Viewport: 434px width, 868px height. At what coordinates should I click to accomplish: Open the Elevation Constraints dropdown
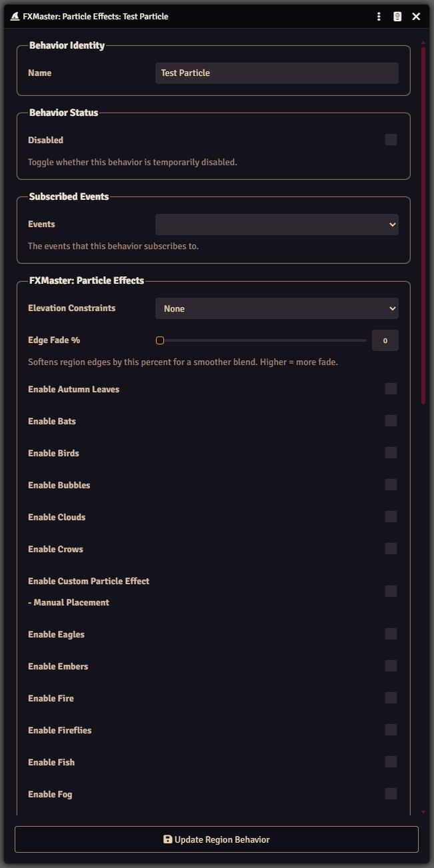point(277,308)
